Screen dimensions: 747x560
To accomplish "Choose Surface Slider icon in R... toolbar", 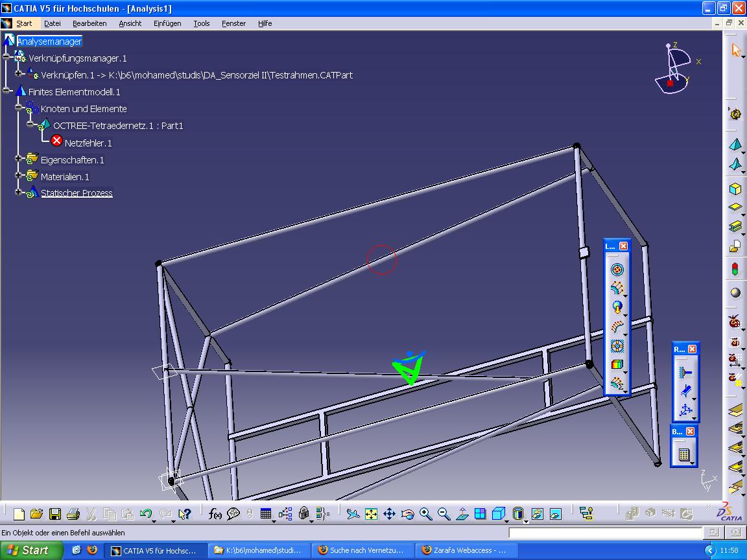I will point(685,391).
